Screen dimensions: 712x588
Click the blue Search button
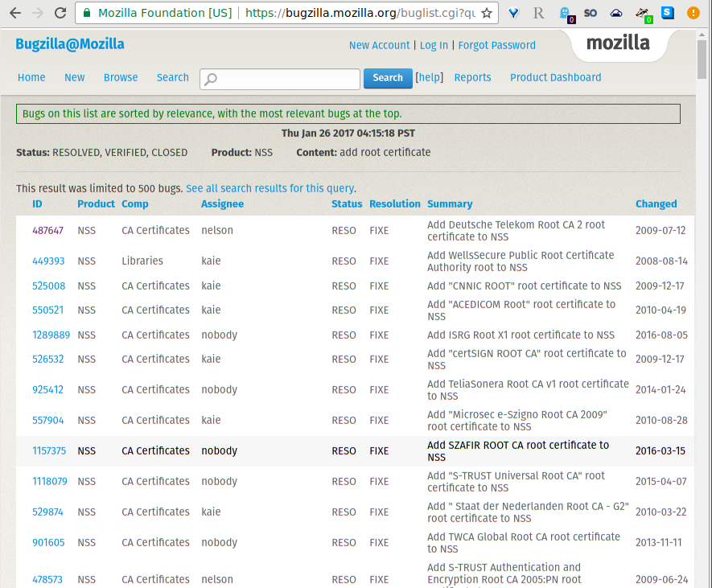pyautogui.click(x=388, y=78)
